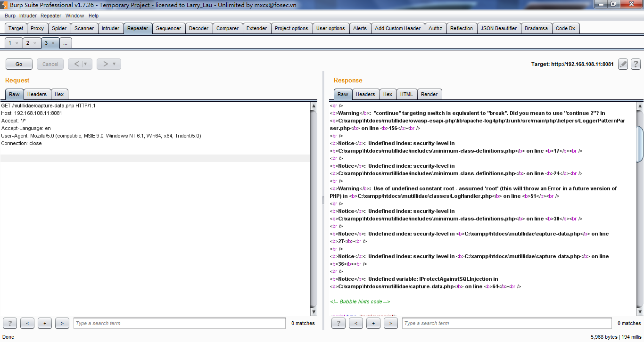Switch to the Decoder tab

coord(199,28)
